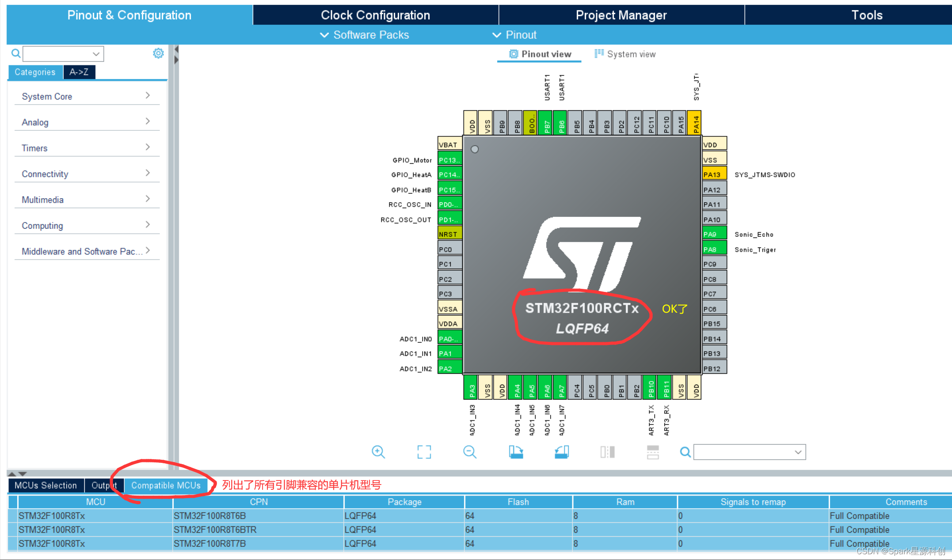Click the MCUs Selection tab
This screenshot has width=952, height=560.
[46, 485]
